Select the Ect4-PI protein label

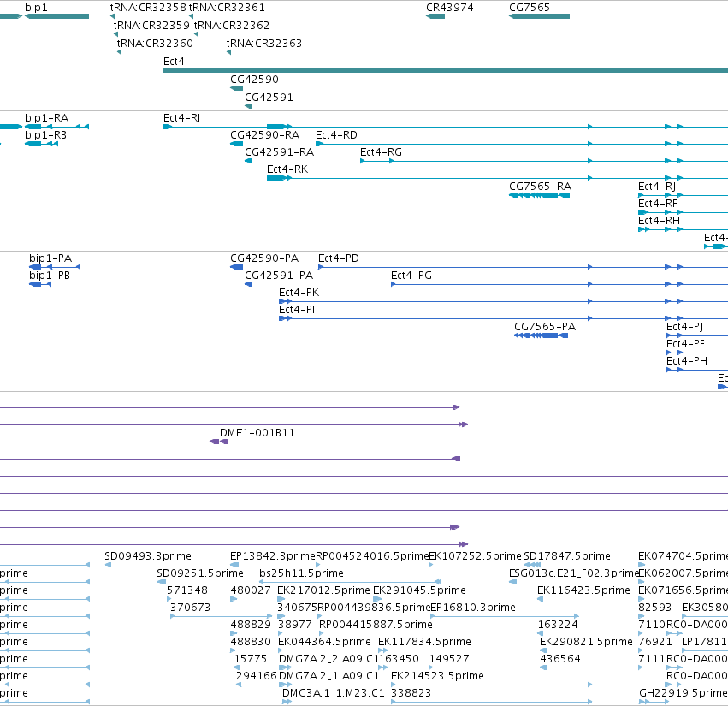297,310
